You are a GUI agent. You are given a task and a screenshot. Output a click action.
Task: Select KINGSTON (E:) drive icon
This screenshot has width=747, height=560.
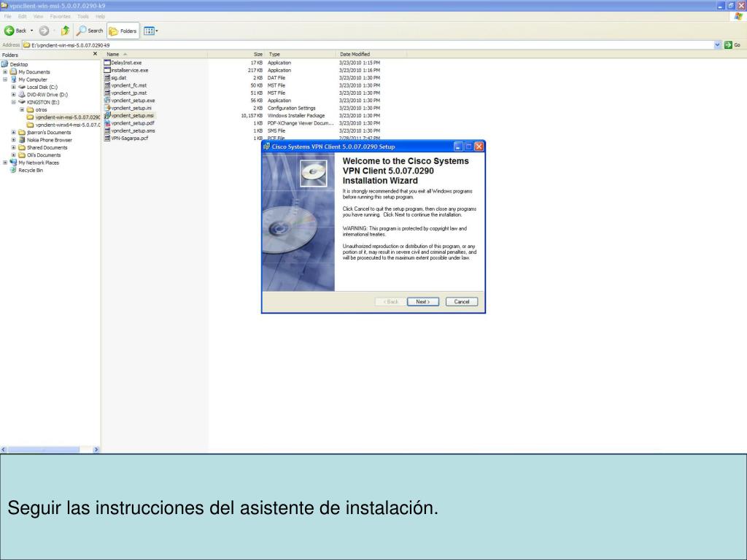22,102
